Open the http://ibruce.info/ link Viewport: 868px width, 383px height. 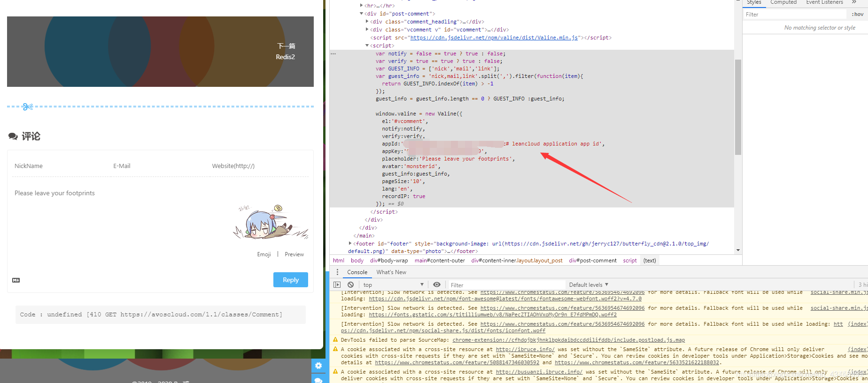pyautogui.click(x=525, y=349)
